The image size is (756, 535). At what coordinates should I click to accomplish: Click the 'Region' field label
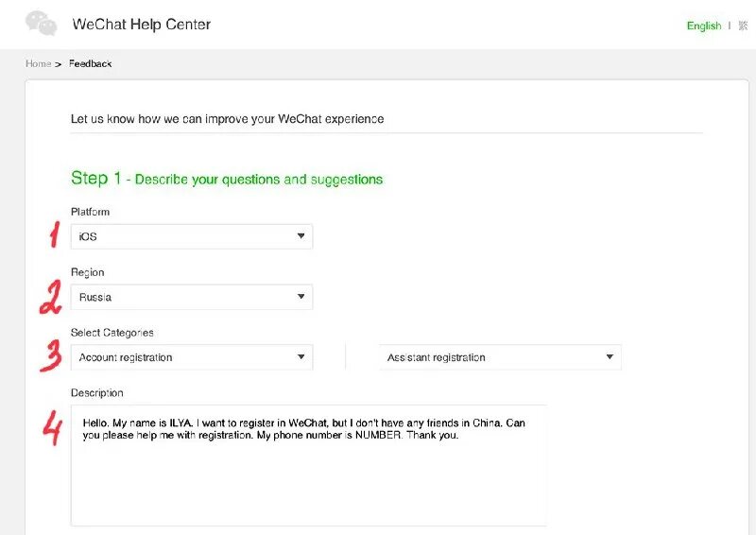87,272
